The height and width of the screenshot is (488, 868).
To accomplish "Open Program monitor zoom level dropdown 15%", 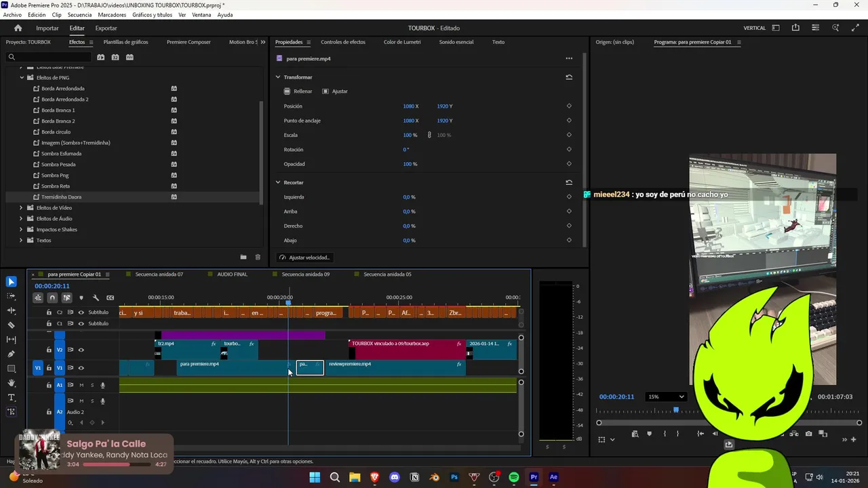I will pyautogui.click(x=666, y=396).
